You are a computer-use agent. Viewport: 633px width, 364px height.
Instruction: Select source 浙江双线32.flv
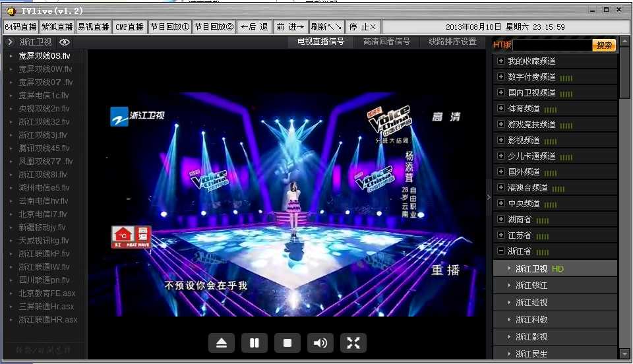[x=44, y=122]
